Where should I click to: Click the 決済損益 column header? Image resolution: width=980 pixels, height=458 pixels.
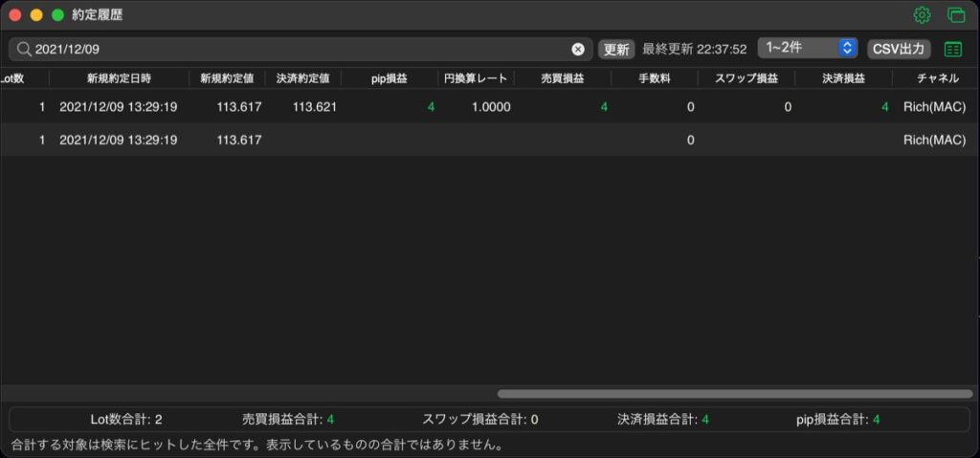(x=844, y=78)
